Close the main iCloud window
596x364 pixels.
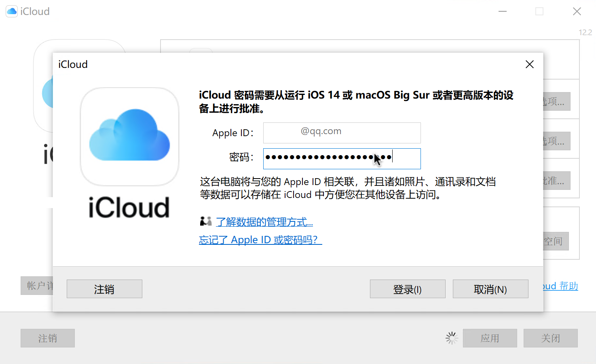(577, 11)
